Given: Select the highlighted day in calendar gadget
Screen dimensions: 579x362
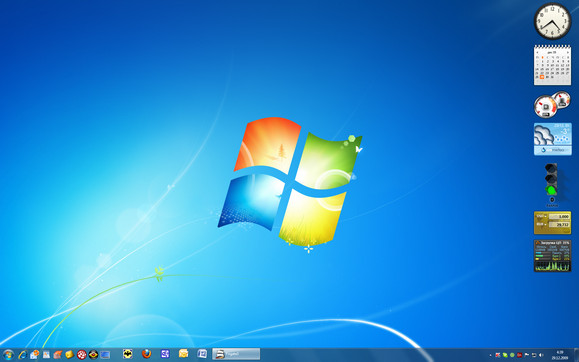Looking at the screenshot, I should tap(542, 77).
